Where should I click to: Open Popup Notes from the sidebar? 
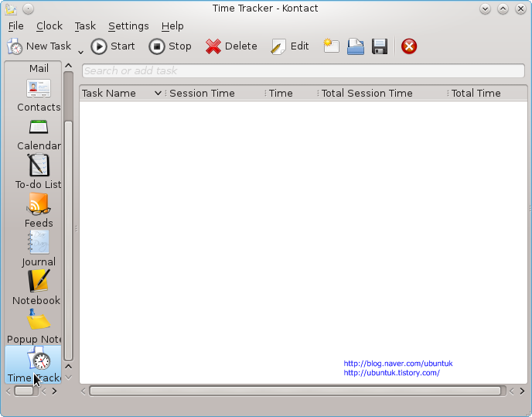(x=34, y=326)
